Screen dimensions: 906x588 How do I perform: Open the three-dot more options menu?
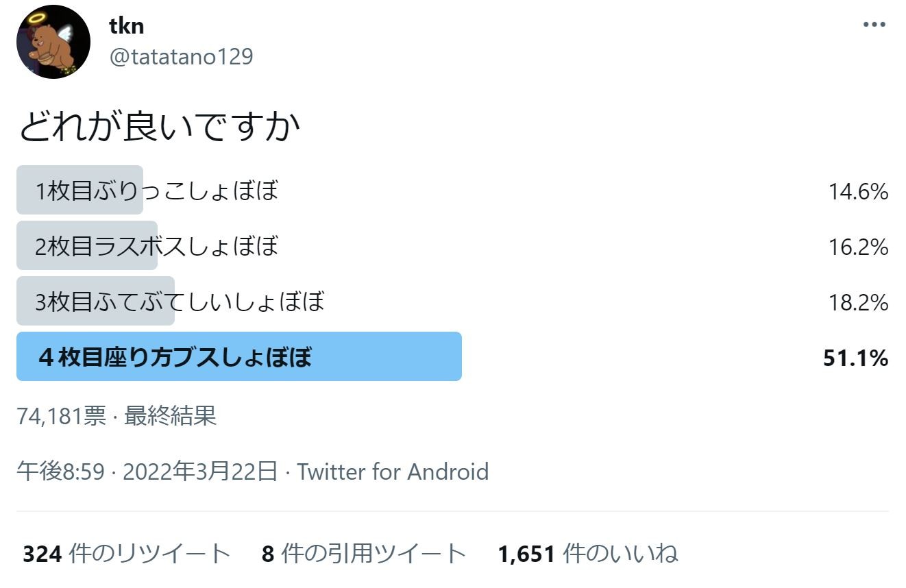pyautogui.click(x=874, y=25)
